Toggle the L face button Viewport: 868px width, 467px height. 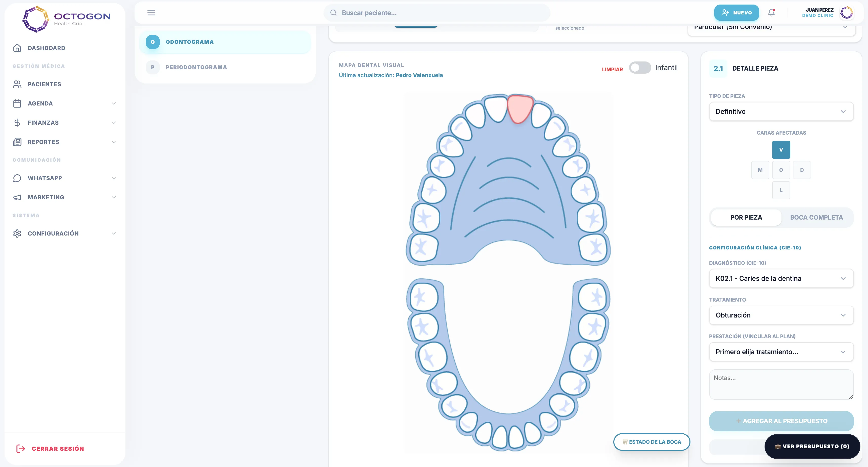[x=781, y=190]
